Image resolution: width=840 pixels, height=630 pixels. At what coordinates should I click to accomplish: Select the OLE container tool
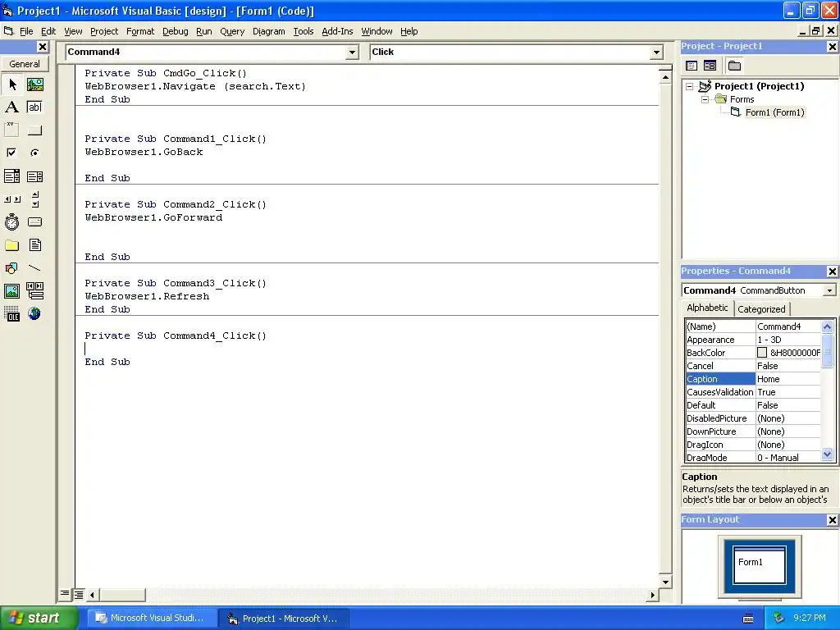(12, 314)
